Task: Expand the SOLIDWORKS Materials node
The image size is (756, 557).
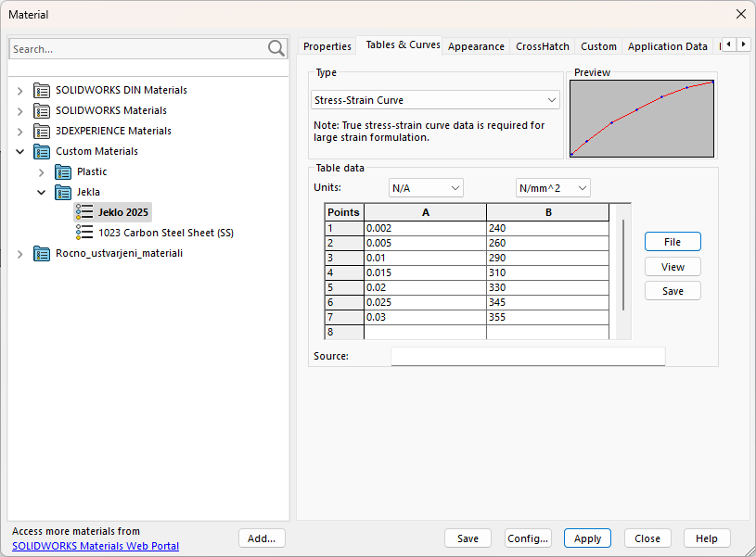Action: point(19,111)
